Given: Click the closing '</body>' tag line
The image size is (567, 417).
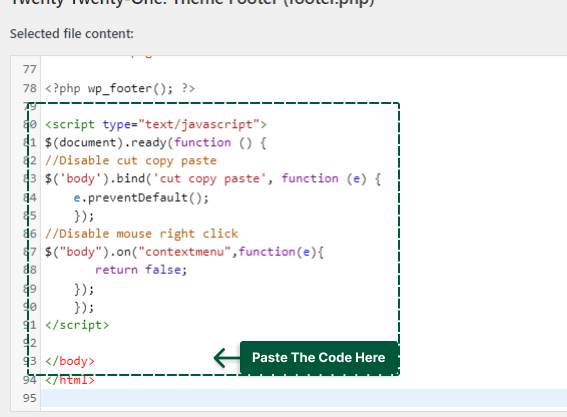Looking at the screenshot, I should [x=70, y=361].
